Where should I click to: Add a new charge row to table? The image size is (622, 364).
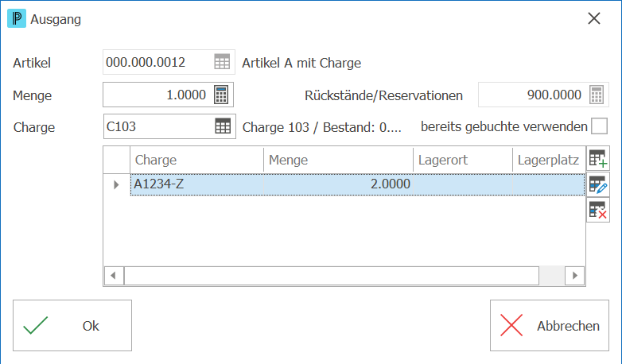pos(598,159)
